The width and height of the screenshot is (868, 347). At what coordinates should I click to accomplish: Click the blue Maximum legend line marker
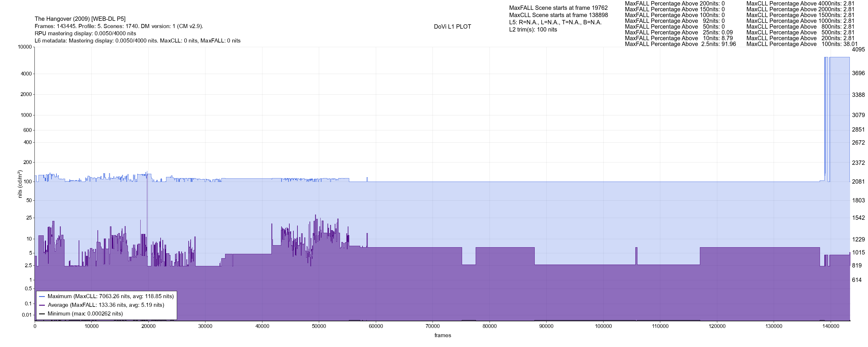tap(42, 296)
